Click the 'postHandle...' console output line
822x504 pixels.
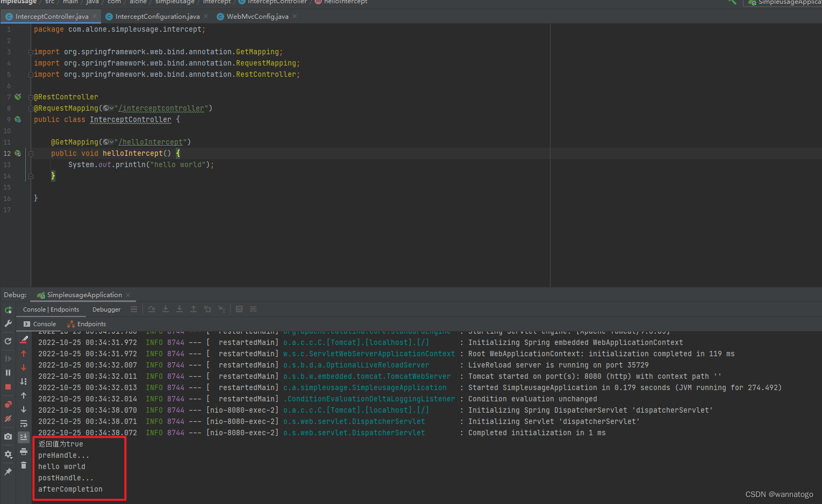point(66,478)
